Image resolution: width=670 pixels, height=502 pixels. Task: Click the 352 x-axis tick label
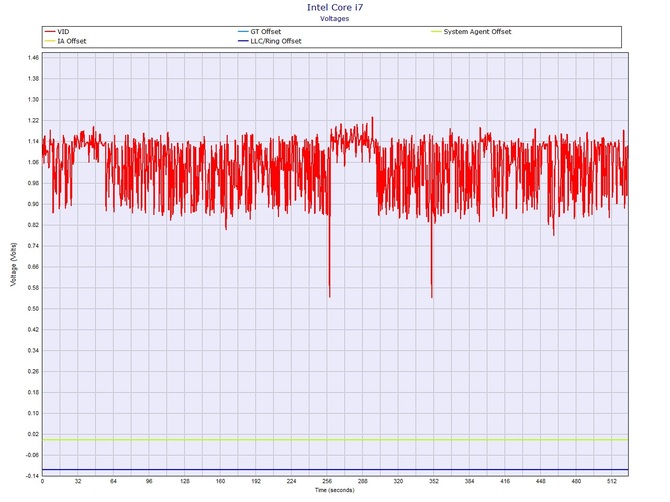(x=434, y=481)
